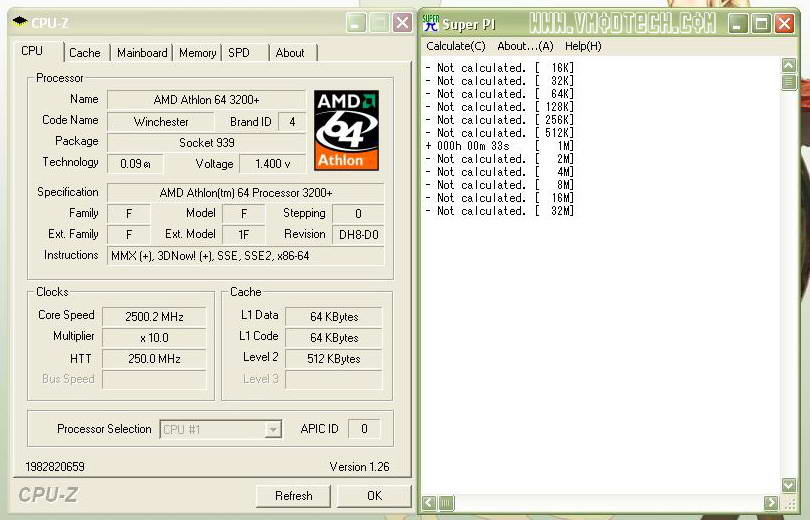
Task: Click the L1 Code value 64 KBytes
Action: point(334,338)
